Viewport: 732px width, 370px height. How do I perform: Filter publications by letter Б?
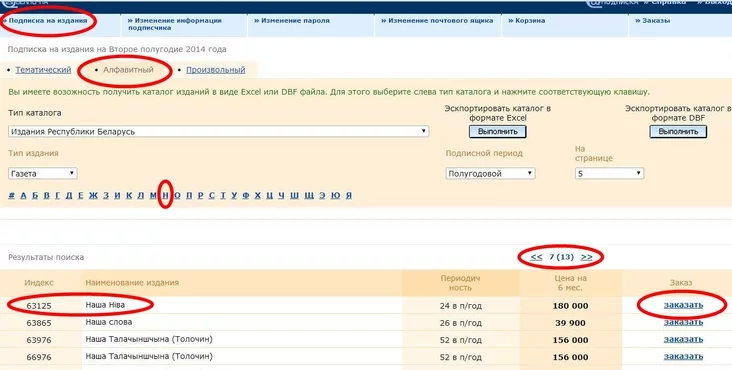35,195
